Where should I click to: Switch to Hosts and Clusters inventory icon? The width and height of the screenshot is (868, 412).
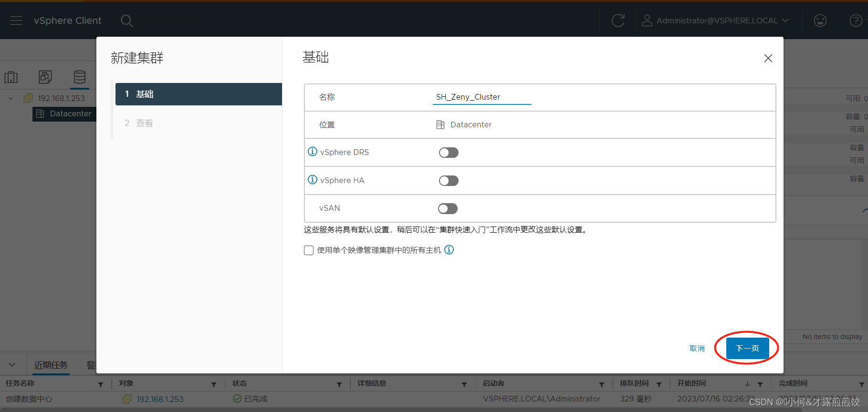(11, 77)
